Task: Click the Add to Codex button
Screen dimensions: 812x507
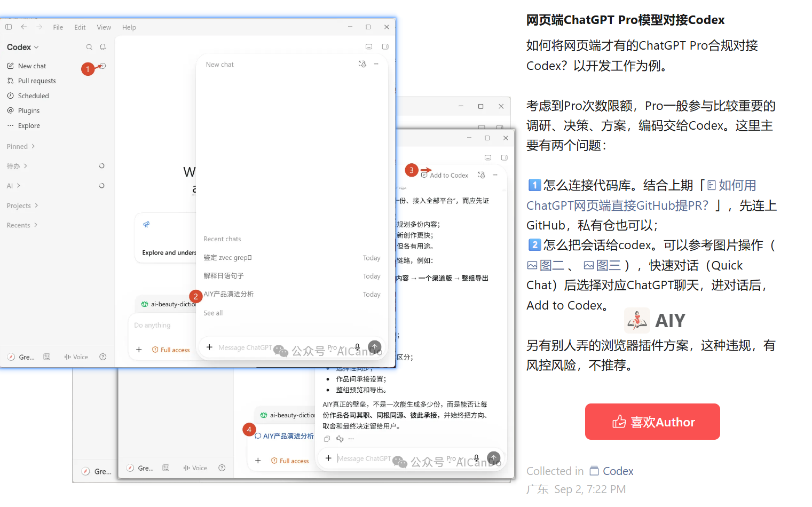Action: tap(445, 175)
